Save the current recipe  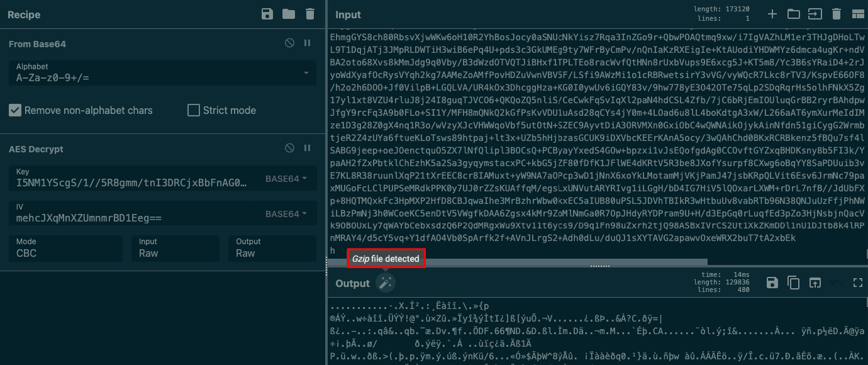(x=267, y=14)
